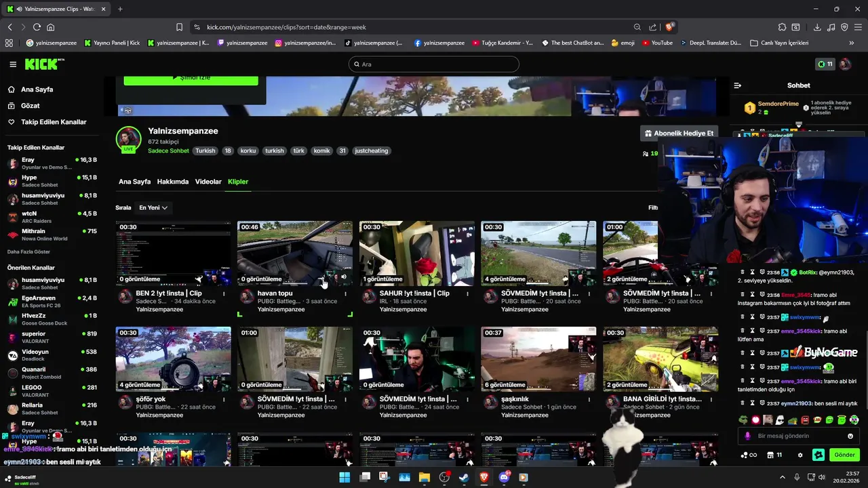Open the profile avatar in Kick header

[845, 64]
